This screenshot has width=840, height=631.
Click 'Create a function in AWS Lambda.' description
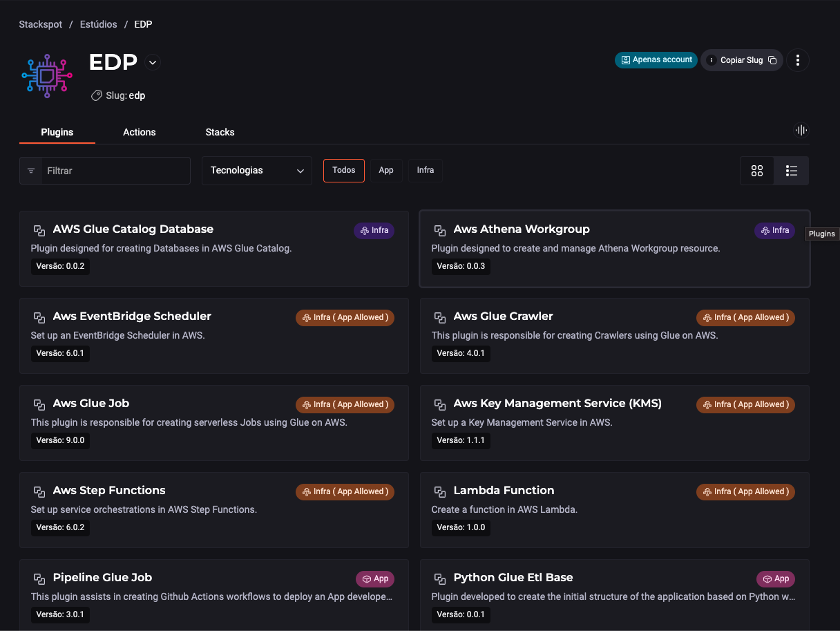(504, 509)
